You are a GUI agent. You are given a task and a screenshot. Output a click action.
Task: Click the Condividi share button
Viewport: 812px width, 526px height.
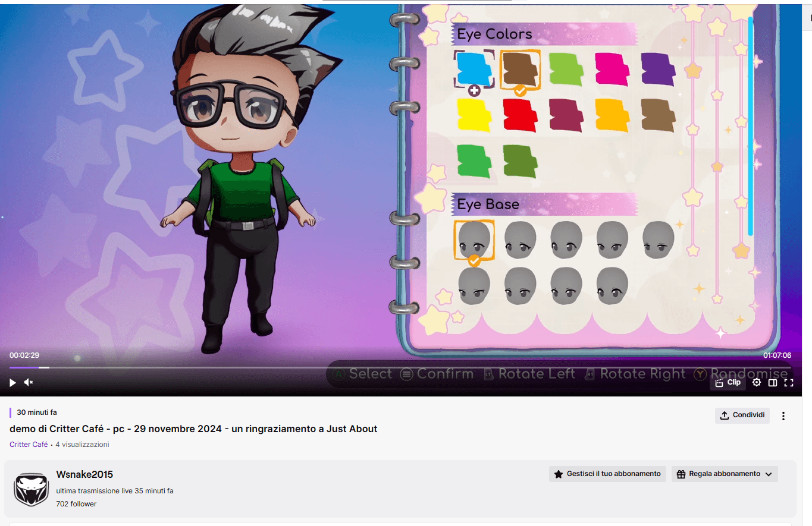point(742,415)
